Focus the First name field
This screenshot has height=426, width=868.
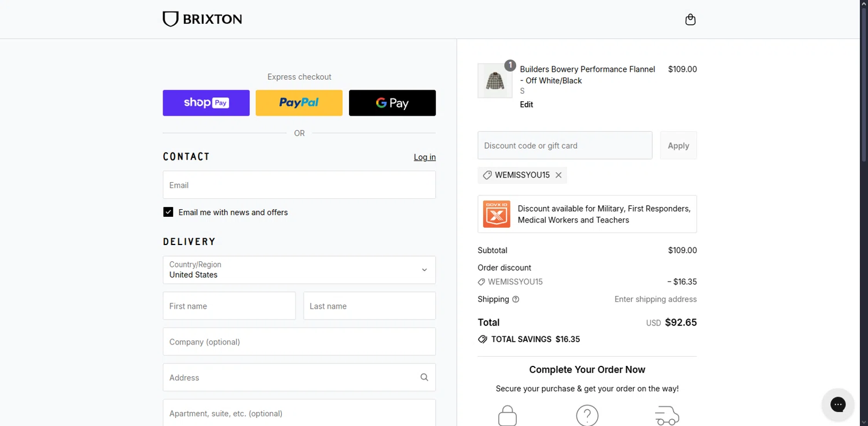point(229,306)
